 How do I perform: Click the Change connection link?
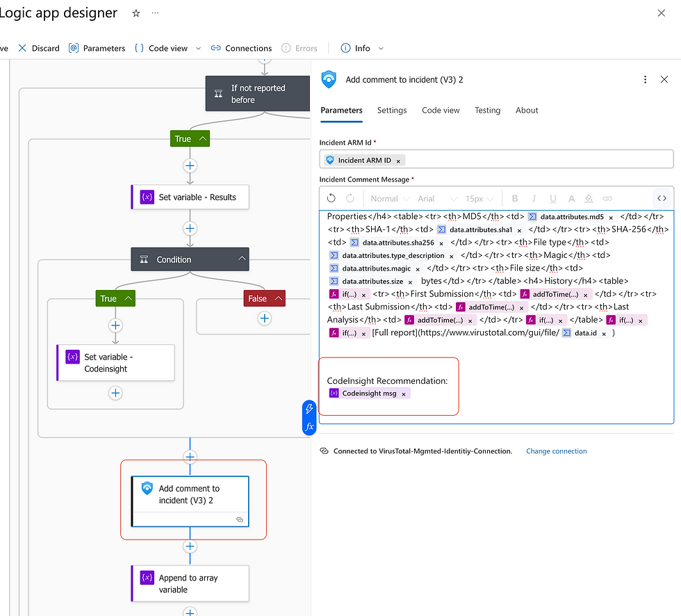(x=556, y=451)
